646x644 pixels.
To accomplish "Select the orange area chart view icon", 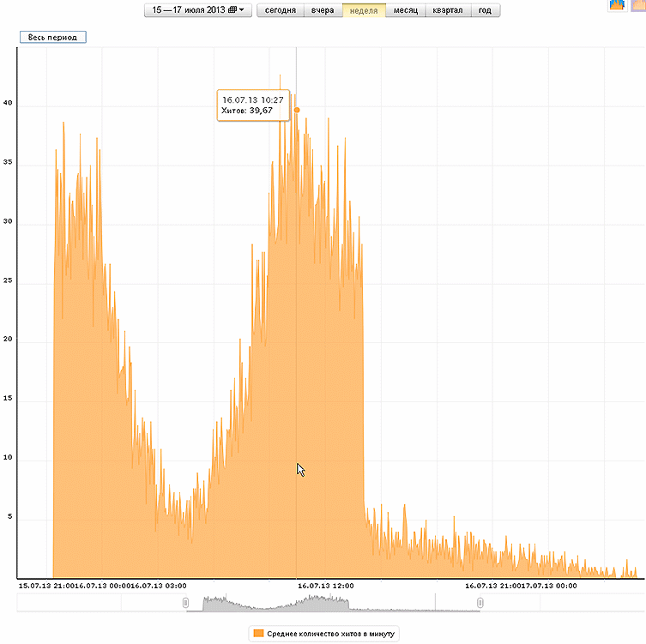I will click(638, 4).
